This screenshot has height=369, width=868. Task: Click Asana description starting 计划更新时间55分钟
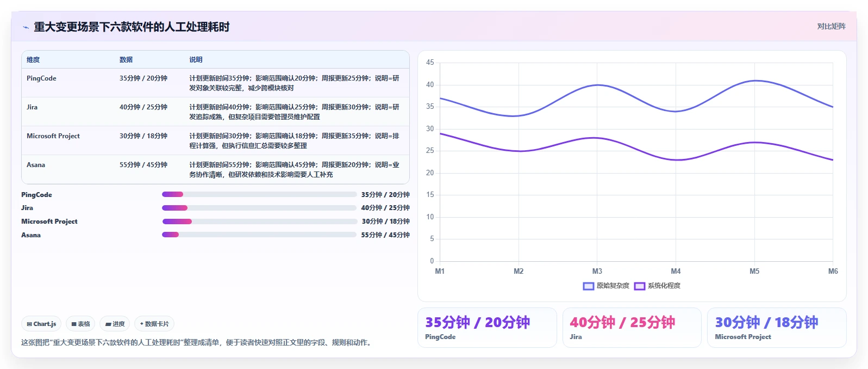(294, 170)
